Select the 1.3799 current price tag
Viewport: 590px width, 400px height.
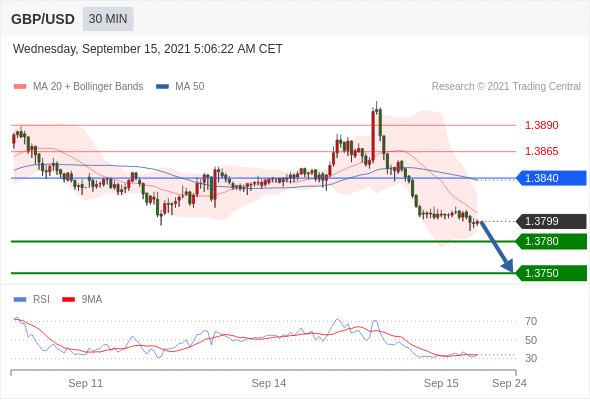click(551, 221)
